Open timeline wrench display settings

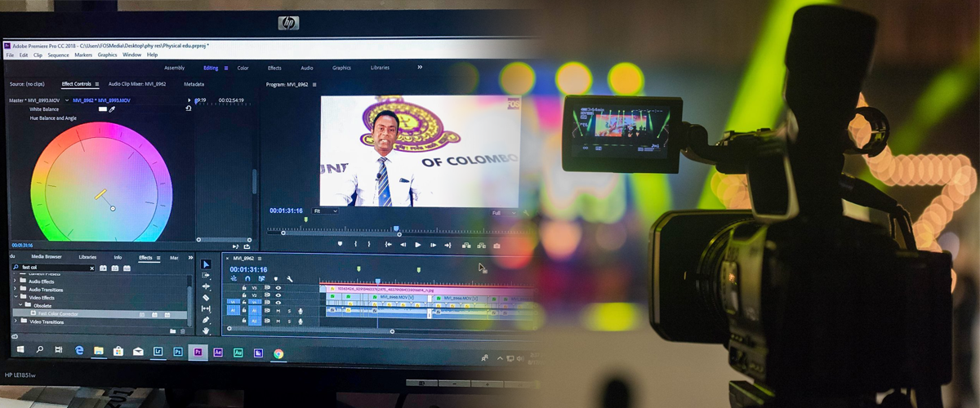289,278
